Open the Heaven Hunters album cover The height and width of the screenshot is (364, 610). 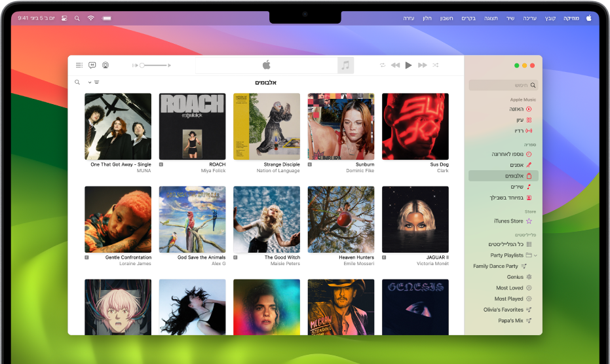[x=341, y=219]
